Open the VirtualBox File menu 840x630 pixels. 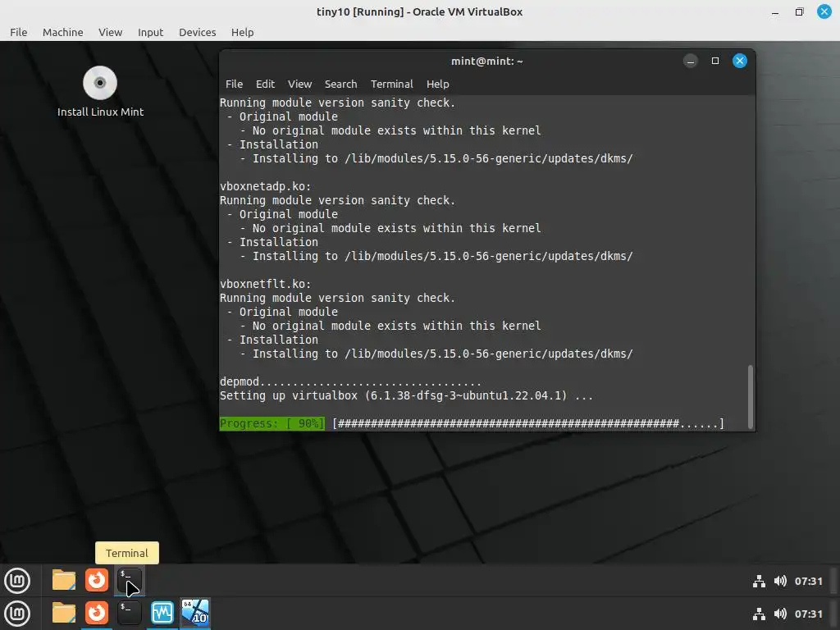point(19,32)
